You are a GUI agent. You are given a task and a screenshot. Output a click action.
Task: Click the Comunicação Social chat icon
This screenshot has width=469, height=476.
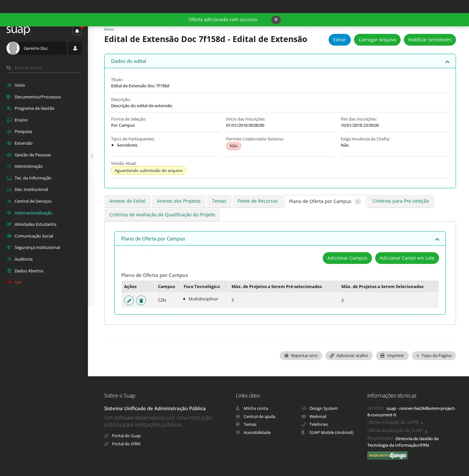click(9, 236)
